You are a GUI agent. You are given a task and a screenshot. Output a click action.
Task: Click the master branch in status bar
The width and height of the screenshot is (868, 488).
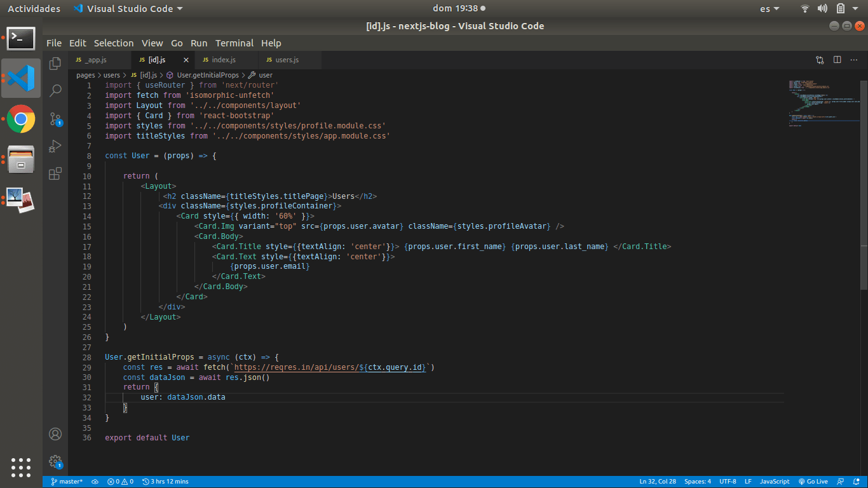point(67,482)
